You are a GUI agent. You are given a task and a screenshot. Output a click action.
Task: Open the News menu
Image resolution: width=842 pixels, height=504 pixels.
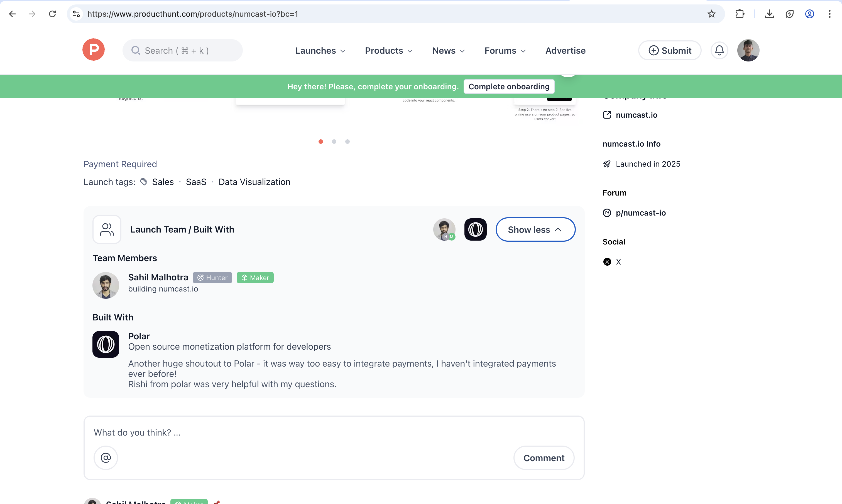pos(448,50)
